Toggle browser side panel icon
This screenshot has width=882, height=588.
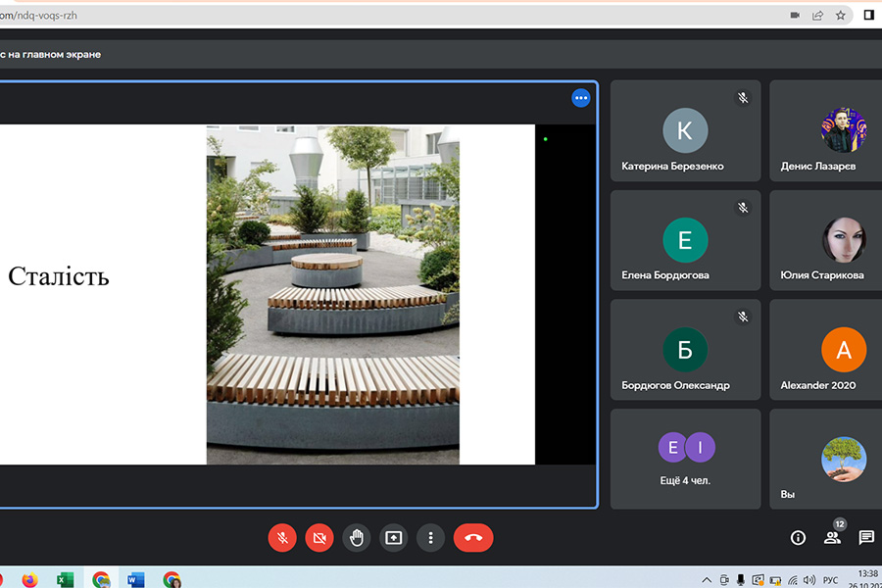869,16
